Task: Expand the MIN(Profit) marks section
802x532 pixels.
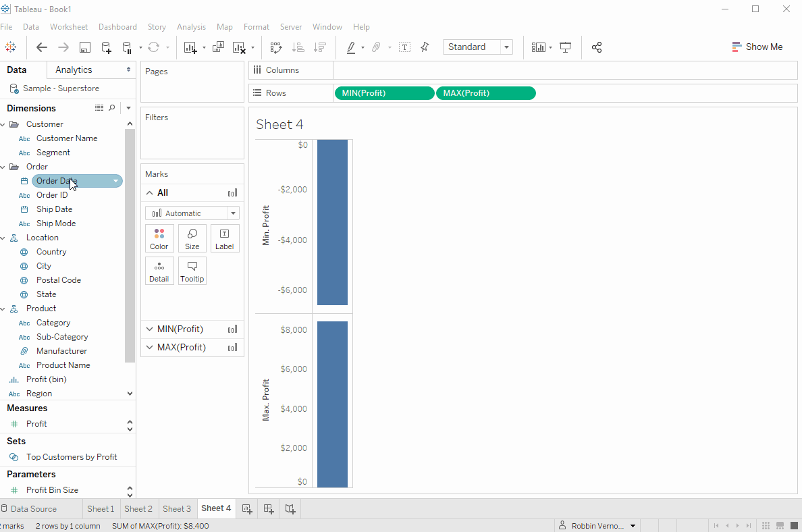Action: (150, 329)
